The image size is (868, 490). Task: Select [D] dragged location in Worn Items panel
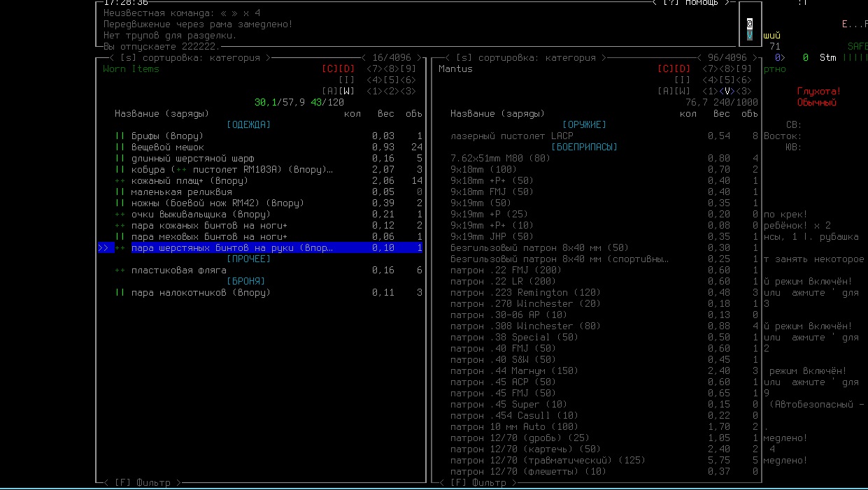[x=347, y=69]
